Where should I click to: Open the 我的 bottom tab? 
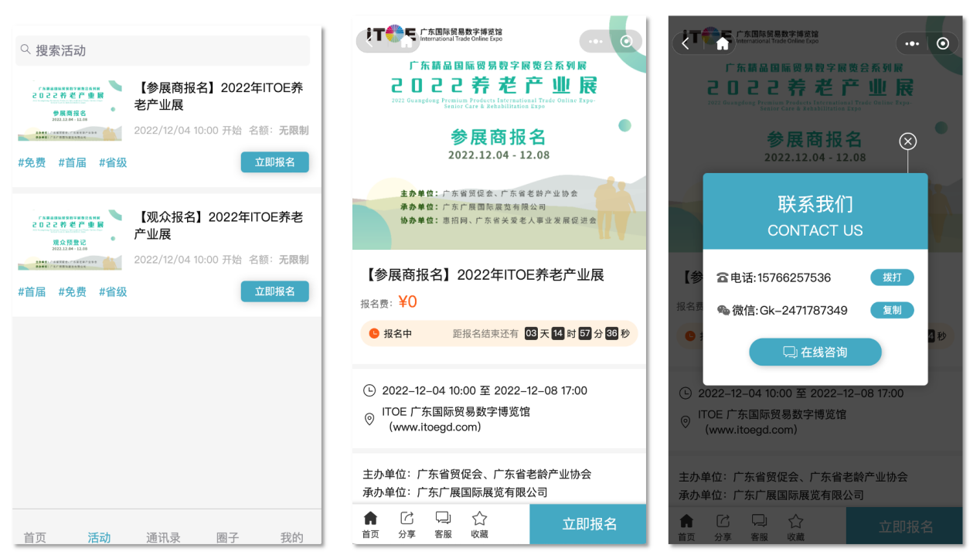pos(291,537)
